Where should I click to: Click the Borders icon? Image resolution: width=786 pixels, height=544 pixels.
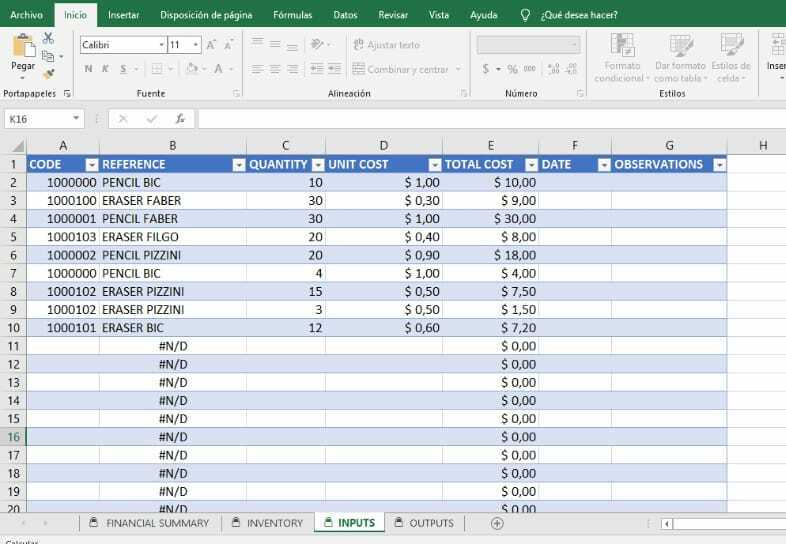pos(157,69)
